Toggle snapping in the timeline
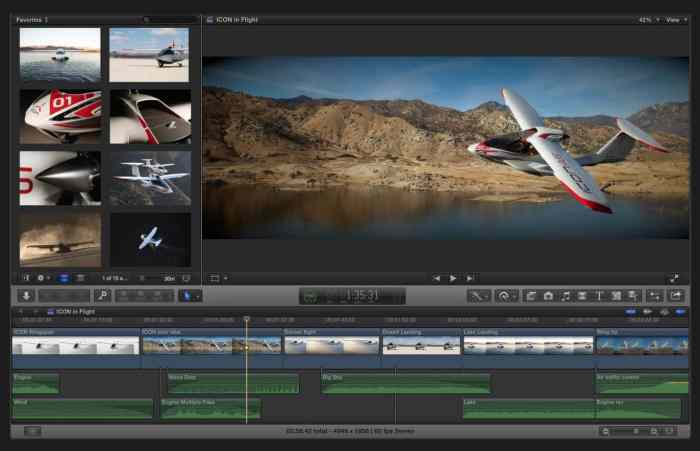The image size is (700, 451). point(680,311)
